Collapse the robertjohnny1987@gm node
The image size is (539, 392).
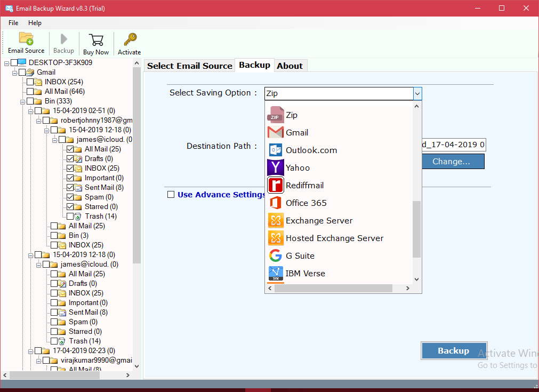click(x=38, y=122)
